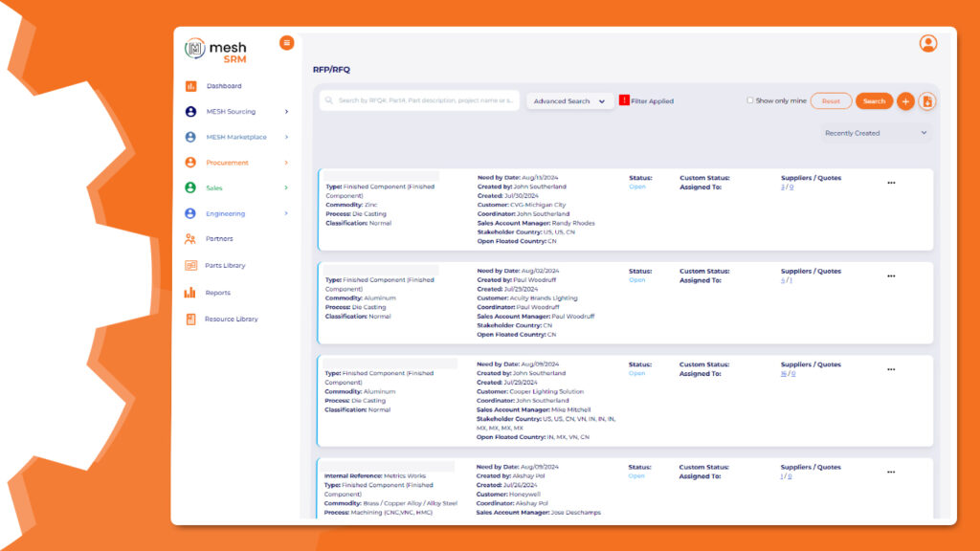Click 'Customer: Honeywell' text
The image size is (980, 551).
click(x=508, y=495)
